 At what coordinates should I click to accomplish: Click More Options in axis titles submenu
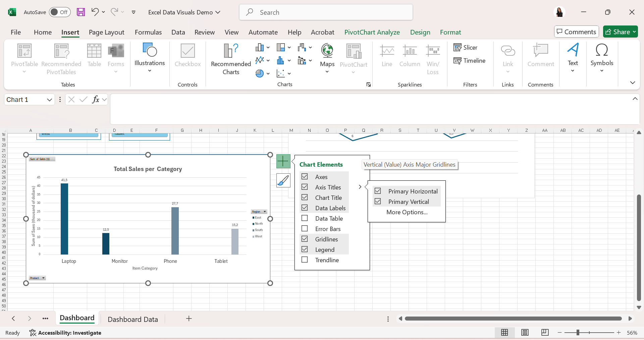[x=407, y=212]
